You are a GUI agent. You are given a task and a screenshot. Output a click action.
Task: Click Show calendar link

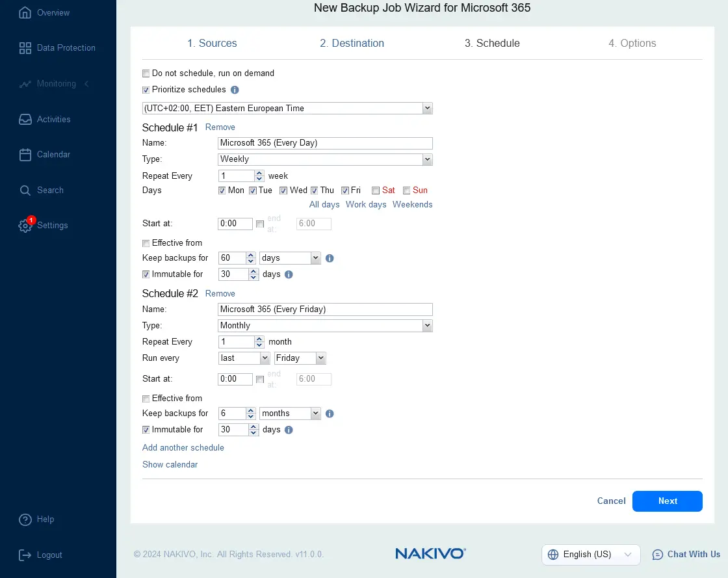[170, 465]
